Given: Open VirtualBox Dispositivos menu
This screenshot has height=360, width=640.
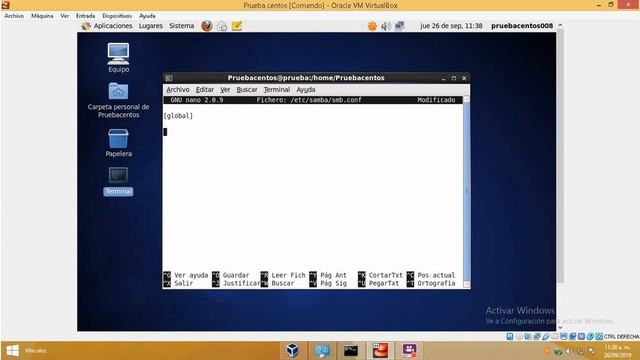Looking at the screenshot, I should (117, 16).
